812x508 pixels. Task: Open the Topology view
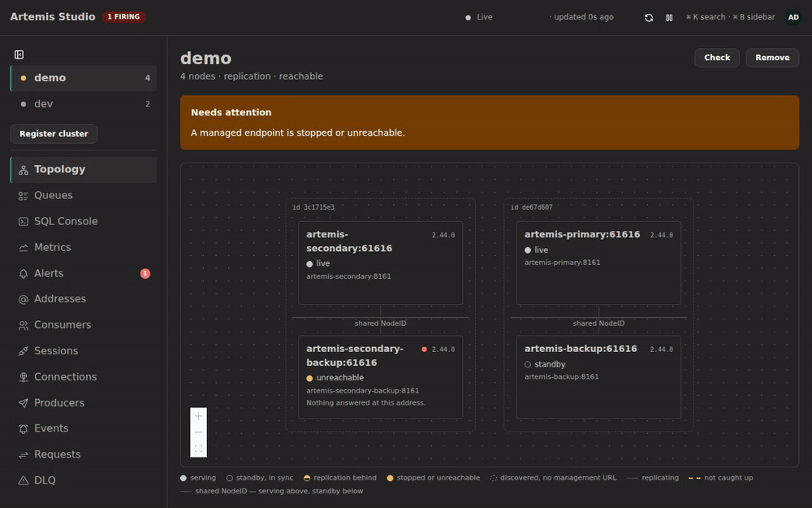coord(84,170)
